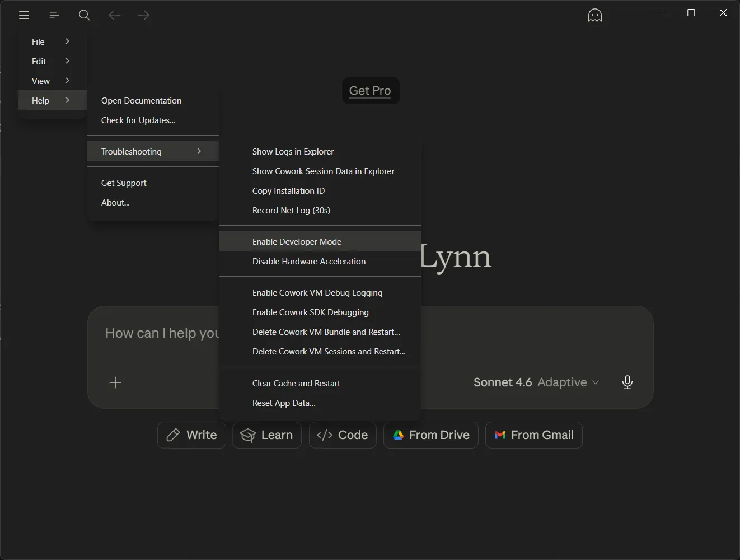The width and height of the screenshot is (740, 560).
Task: Choose Open Documentation
Action: pos(153,100)
